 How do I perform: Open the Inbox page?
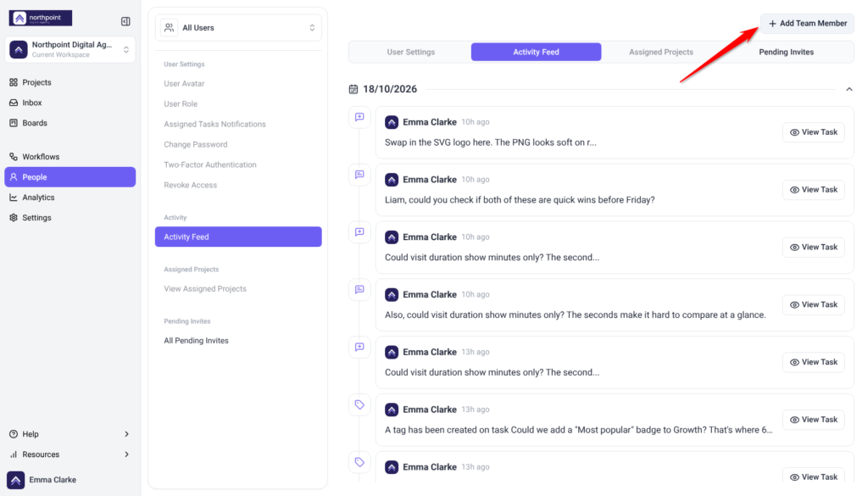click(70, 103)
